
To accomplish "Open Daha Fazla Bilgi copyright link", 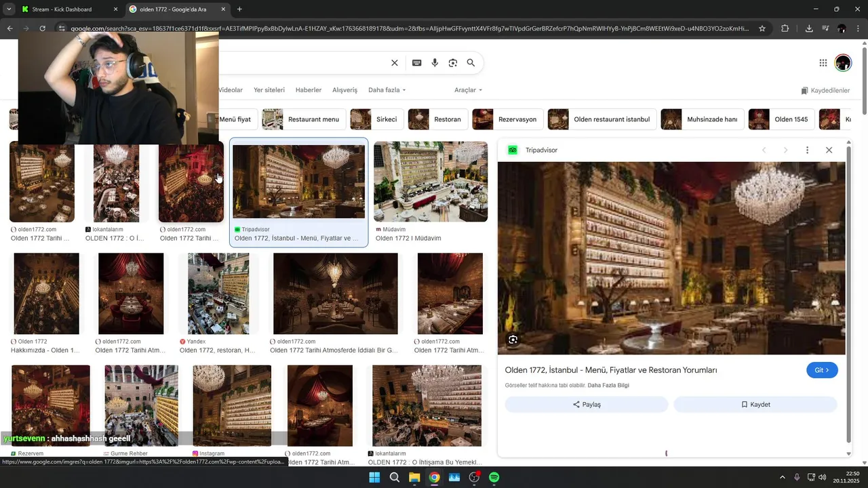I will 608,386.
